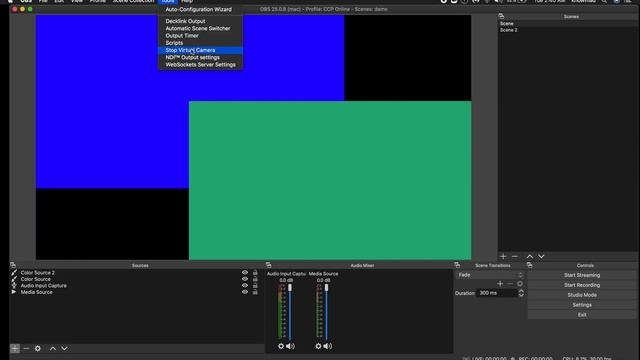Click the Audio Input Capture microphone icon
This screenshot has height=360, width=640.
(x=14, y=286)
